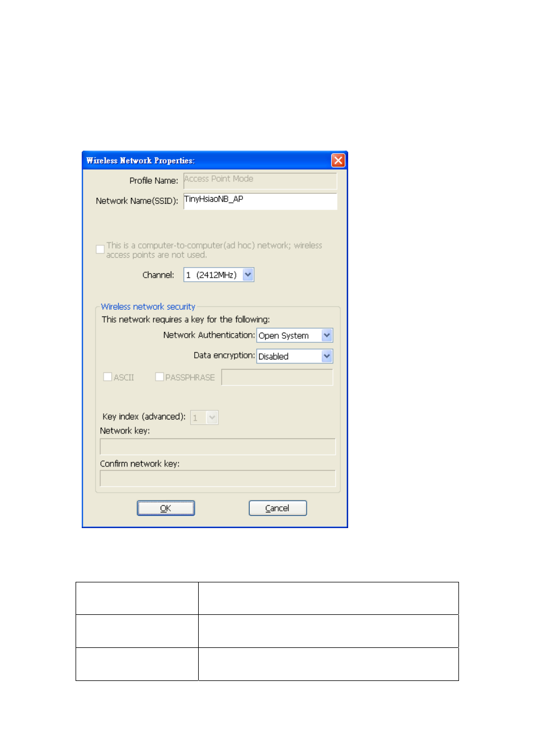Click the "Confirm network key:" label
The width and height of the screenshot is (534, 756).
(140, 464)
